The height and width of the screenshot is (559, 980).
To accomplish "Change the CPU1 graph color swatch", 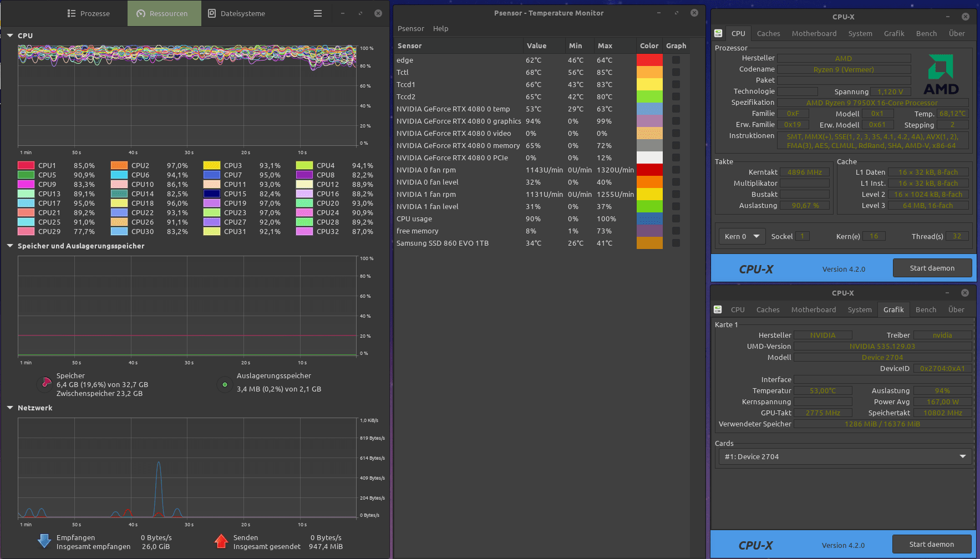I will pyautogui.click(x=26, y=165).
